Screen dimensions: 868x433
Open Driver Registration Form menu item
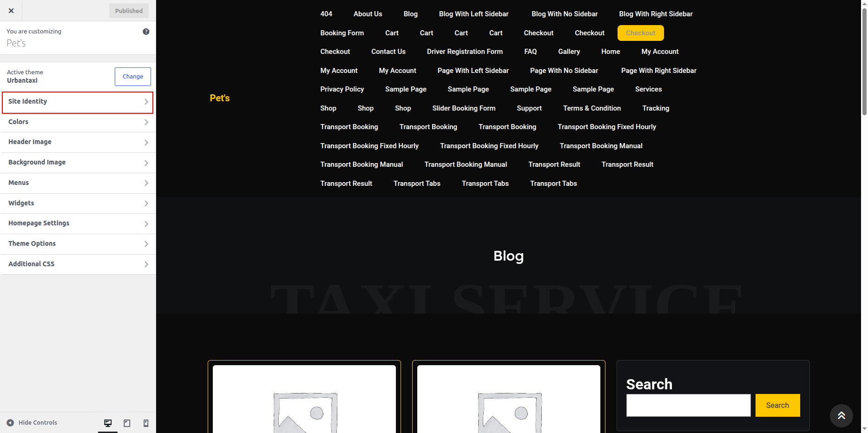[465, 52]
